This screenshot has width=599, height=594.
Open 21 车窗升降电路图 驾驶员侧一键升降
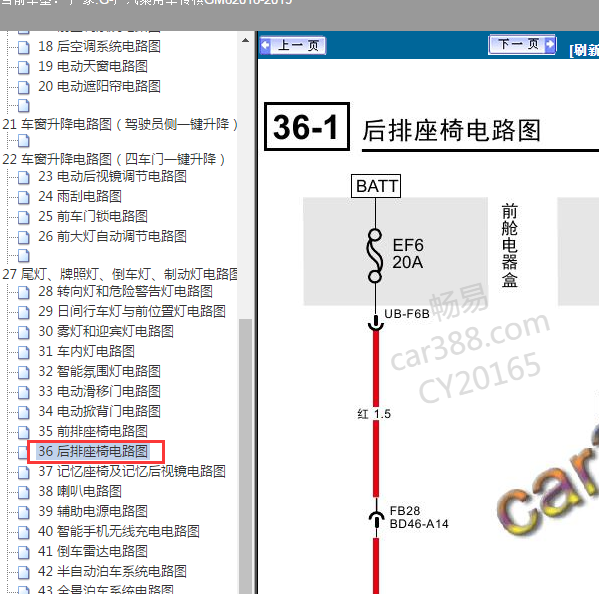(x=120, y=124)
